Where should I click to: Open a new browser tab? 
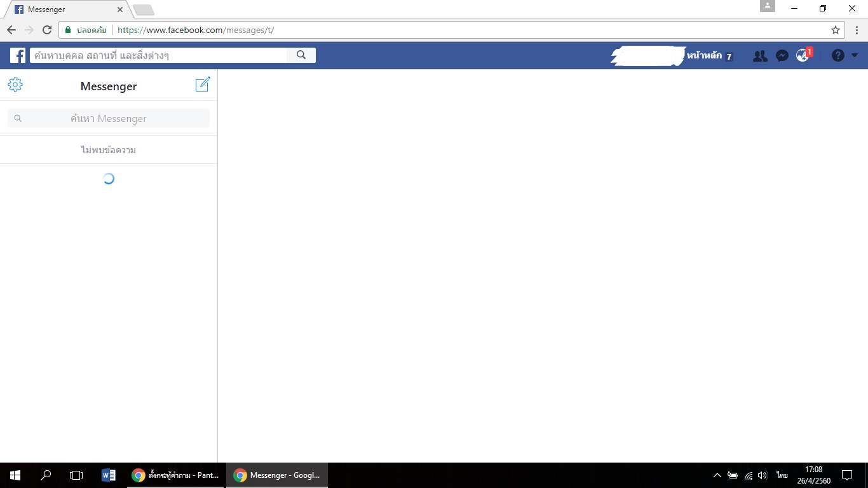click(x=144, y=10)
